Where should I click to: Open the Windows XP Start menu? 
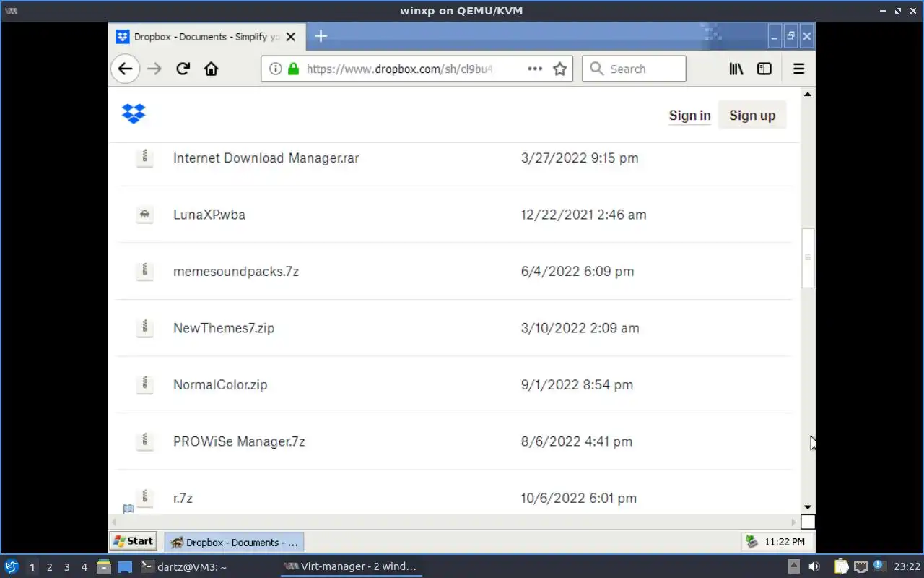[x=133, y=541]
